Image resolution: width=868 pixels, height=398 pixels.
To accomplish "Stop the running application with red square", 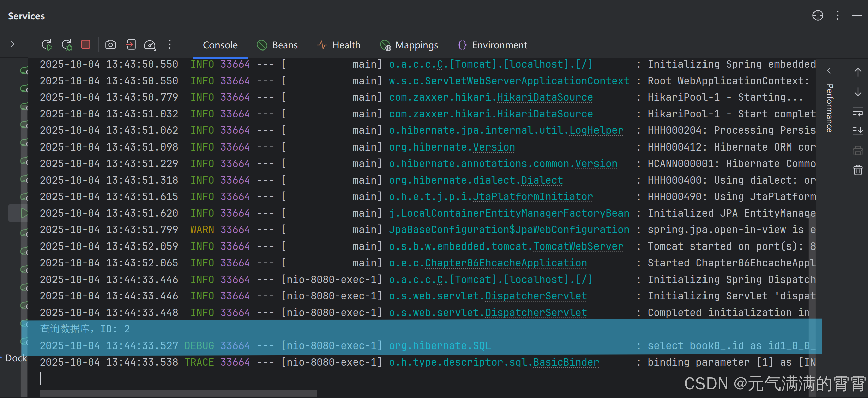I will tap(86, 44).
